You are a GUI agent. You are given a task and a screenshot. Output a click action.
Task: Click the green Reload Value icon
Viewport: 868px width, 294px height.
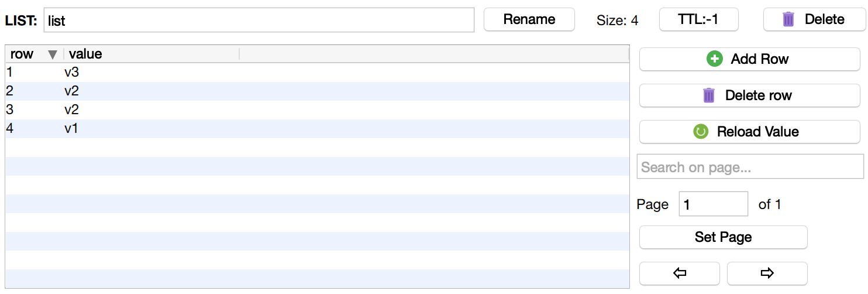coord(701,132)
